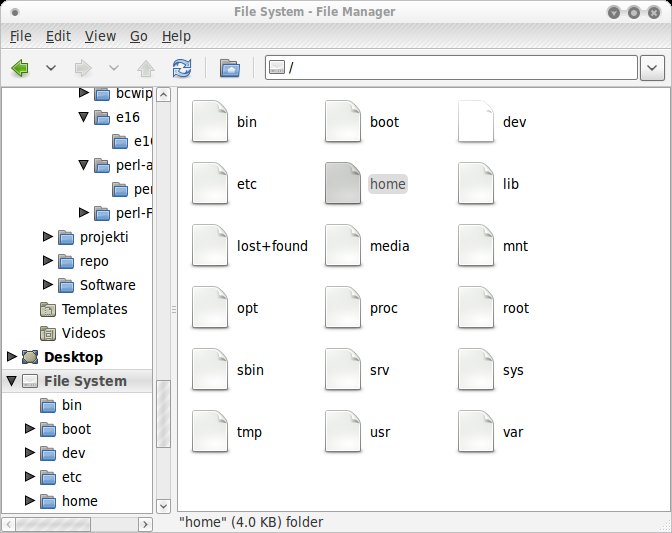
Task: Open the root folder icon
Action: click(x=477, y=308)
